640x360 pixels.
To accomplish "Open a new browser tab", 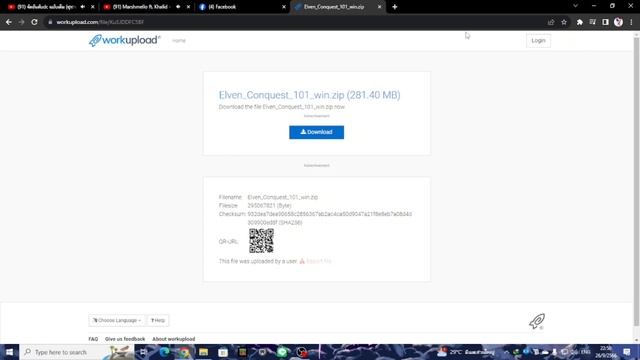I will click(395, 7).
